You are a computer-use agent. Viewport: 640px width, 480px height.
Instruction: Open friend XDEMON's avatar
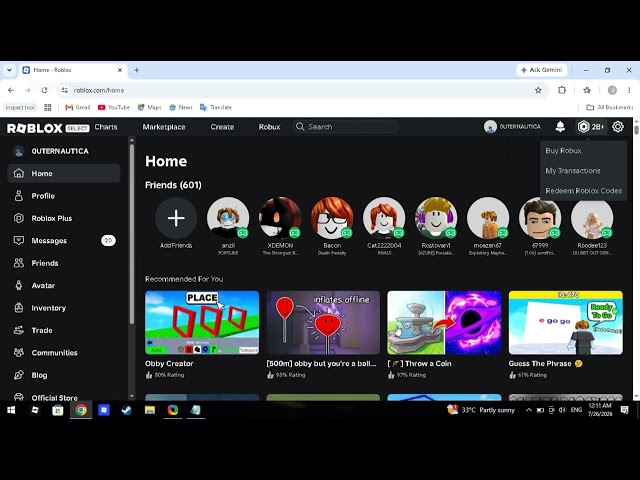pyautogui.click(x=280, y=218)
